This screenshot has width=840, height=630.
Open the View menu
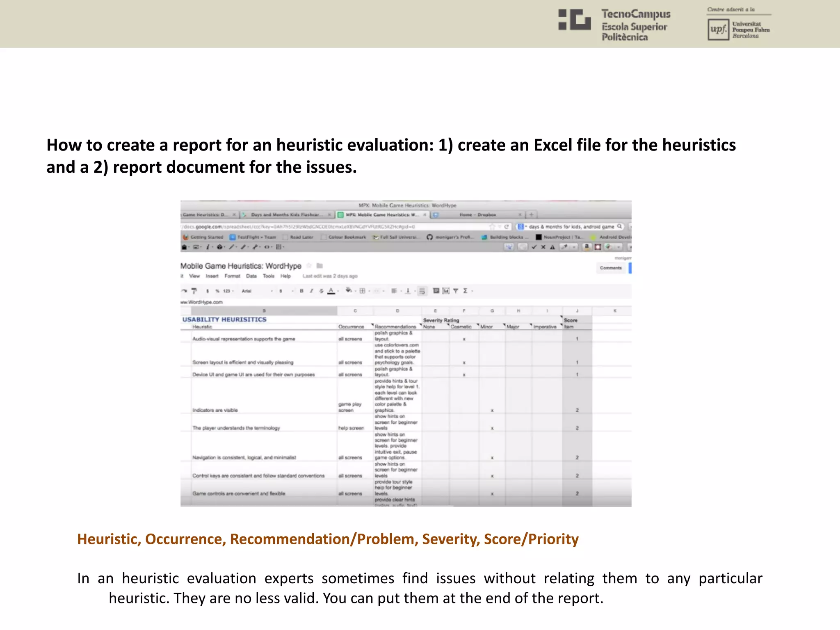coord(194,276)
